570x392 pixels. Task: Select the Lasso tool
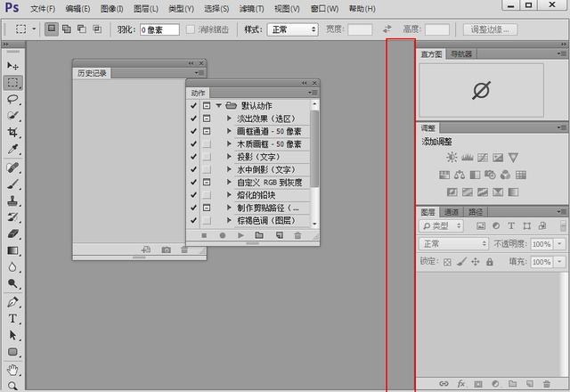pyautogui.click(x=12, y=99)
